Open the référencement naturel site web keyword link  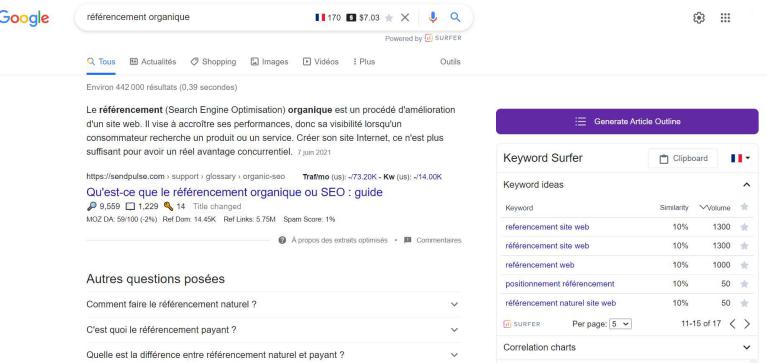coord(561,303)
